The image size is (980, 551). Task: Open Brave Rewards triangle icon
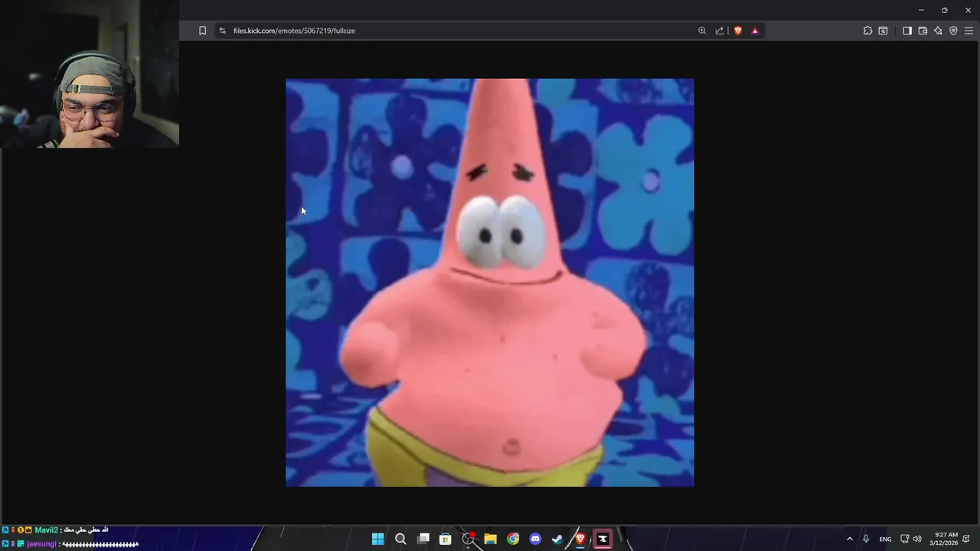(x=755, y=31)
